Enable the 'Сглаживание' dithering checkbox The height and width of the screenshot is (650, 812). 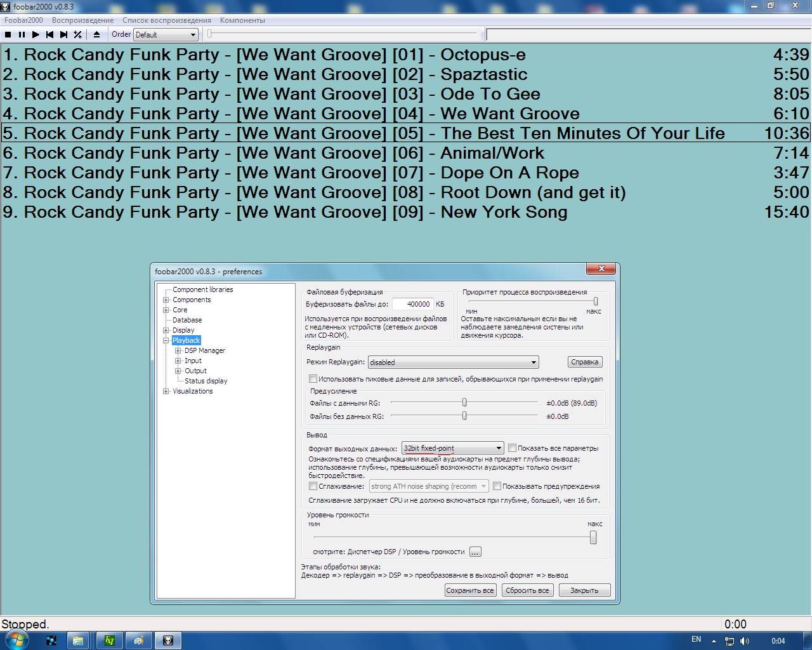click(x=313, y=486)
